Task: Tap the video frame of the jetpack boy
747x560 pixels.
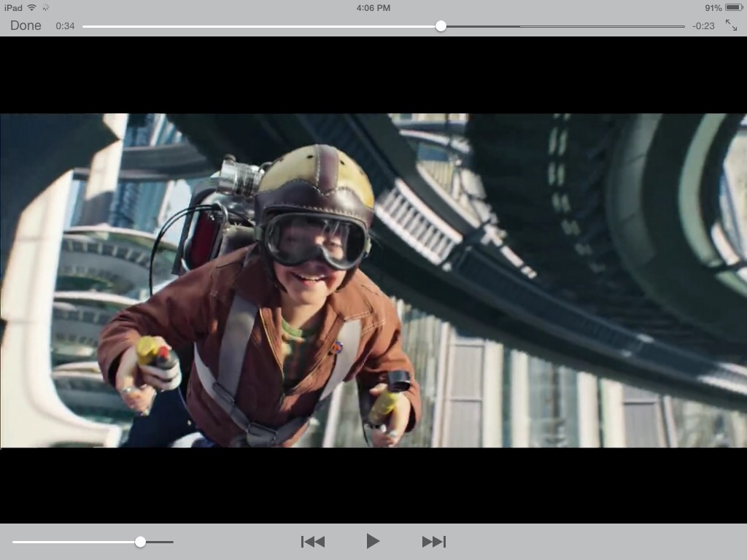Action: coord(373,281)
